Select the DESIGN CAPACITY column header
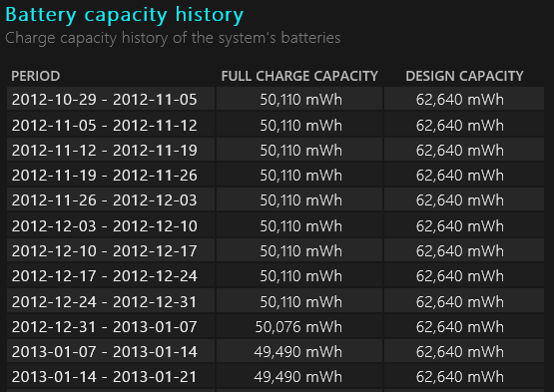Viewport: 554px width, 392px height. tap(464, 76)
